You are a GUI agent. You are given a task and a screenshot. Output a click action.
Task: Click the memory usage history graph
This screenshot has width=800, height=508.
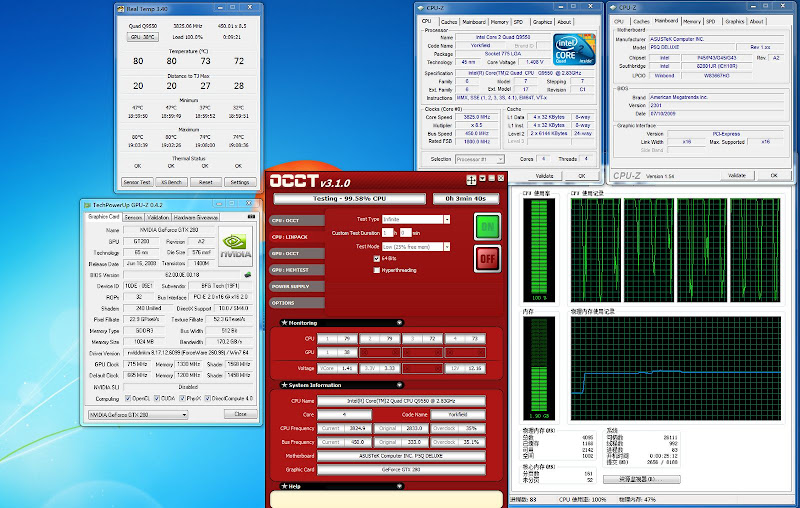coord(676,368)
